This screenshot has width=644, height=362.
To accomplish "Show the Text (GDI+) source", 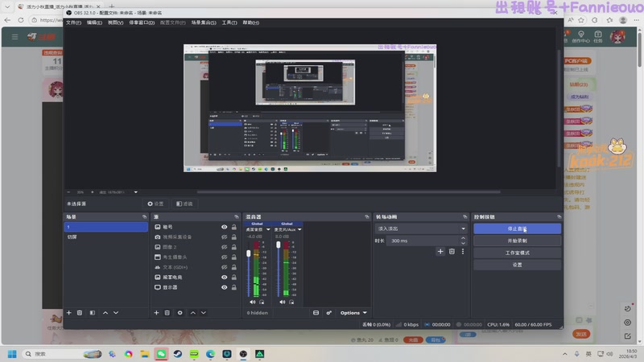I will pyautogui.click(x=225, y=267).
